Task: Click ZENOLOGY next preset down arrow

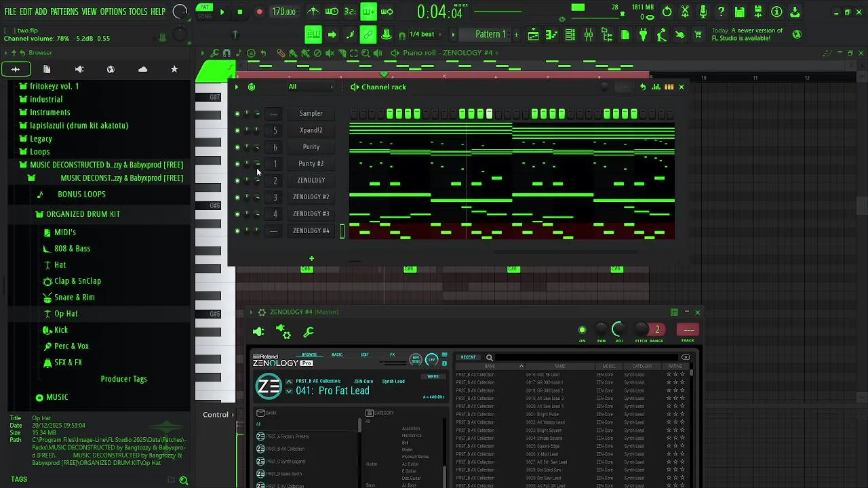Action: click(x=289, y=392)
